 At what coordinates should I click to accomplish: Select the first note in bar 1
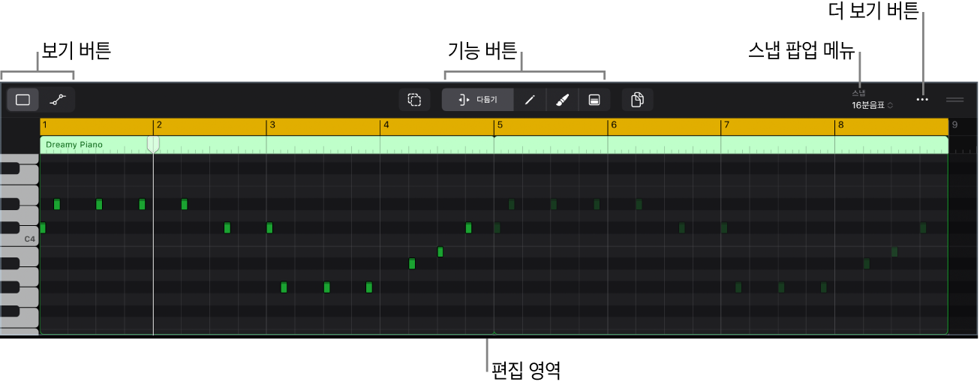(x=43, y=227)
